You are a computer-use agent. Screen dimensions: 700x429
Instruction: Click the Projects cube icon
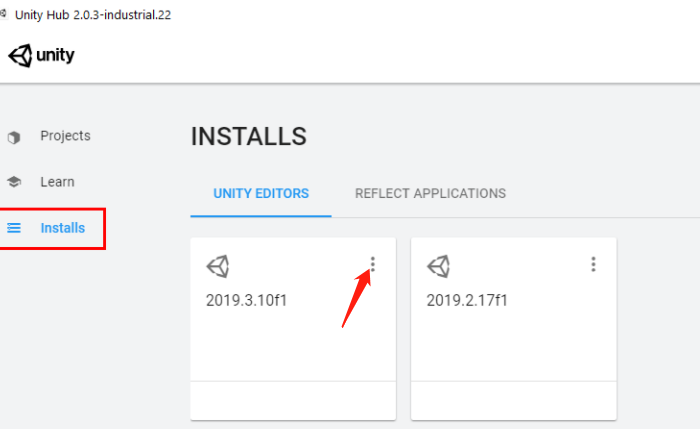pyautogui.click(x=14, y=137)
